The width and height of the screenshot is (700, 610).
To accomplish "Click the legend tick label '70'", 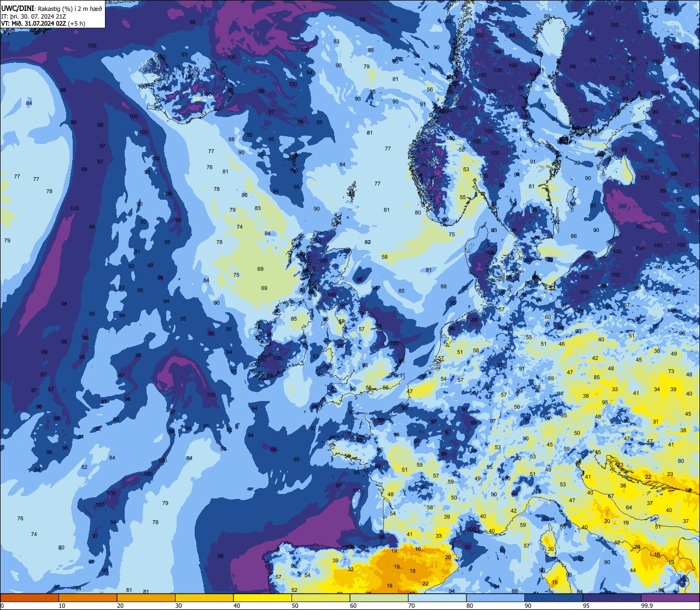I will (411, 606).
